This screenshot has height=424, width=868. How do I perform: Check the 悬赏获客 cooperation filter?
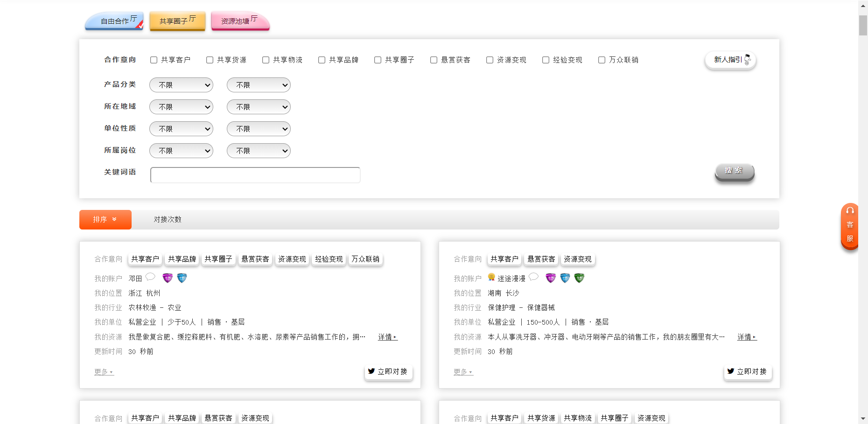click(x=434, y=60)
